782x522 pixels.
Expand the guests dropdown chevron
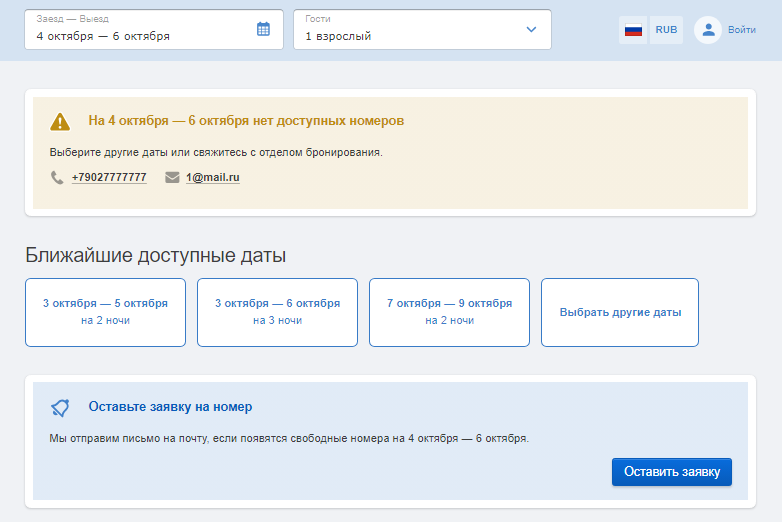point(531,29)
